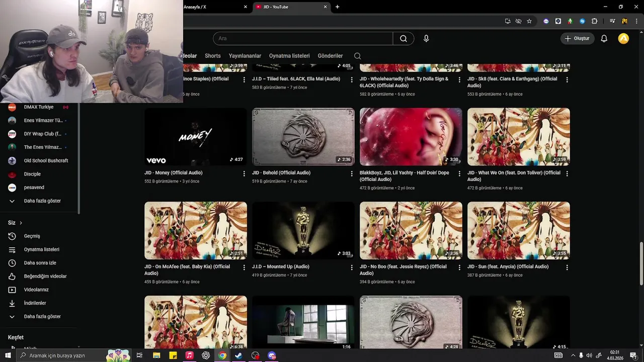
Task: Open options menu for What We On video
Action: [567, 173]
